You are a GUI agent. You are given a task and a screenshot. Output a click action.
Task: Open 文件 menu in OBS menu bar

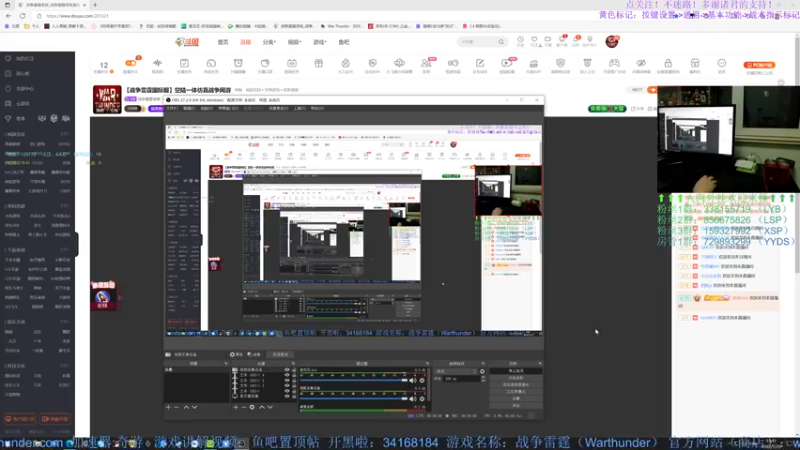172,108
